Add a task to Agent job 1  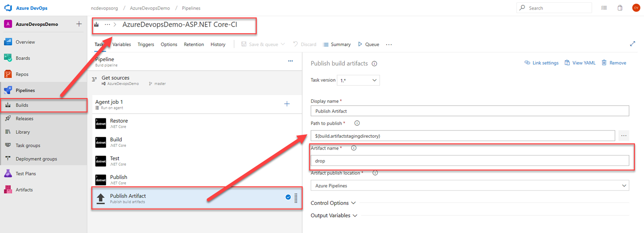coord(287,104)
